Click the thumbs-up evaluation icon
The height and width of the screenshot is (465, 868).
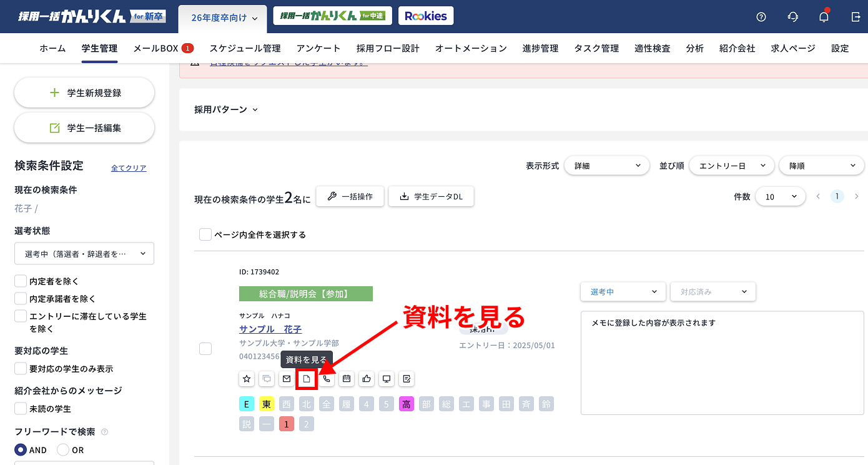[x=367, y=379]
